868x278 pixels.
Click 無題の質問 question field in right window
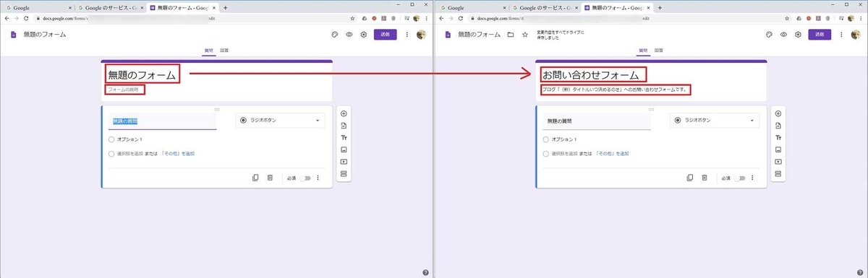pyautogui.click(x=597, y=121)
